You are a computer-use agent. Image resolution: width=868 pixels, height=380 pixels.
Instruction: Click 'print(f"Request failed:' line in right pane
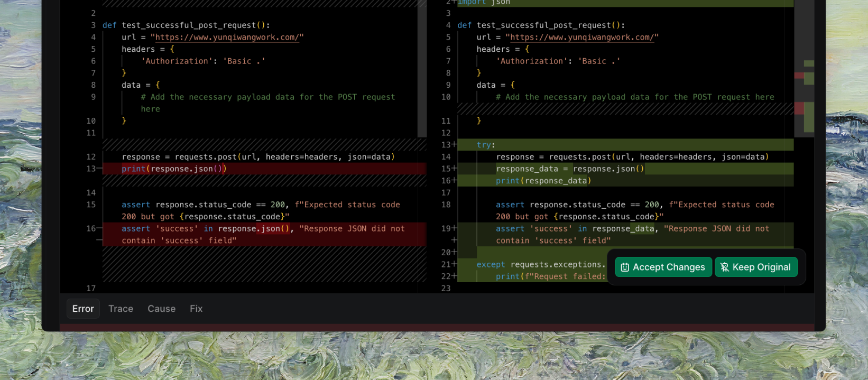[550, 276]
